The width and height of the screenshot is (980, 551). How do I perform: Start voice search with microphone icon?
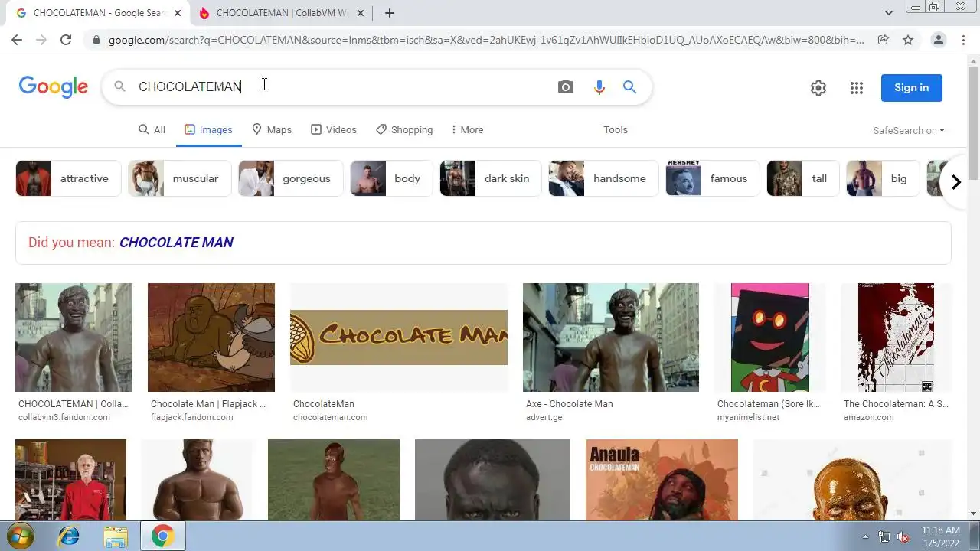click(x=599, y=87)
